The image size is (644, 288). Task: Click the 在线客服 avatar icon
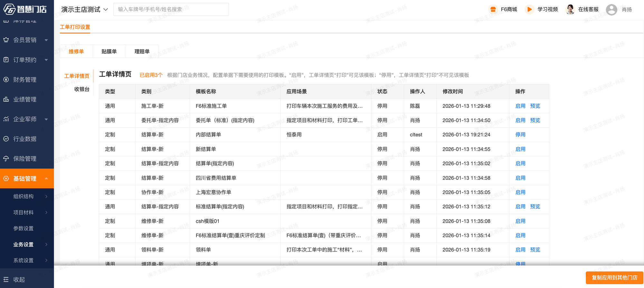pos(570,9)
